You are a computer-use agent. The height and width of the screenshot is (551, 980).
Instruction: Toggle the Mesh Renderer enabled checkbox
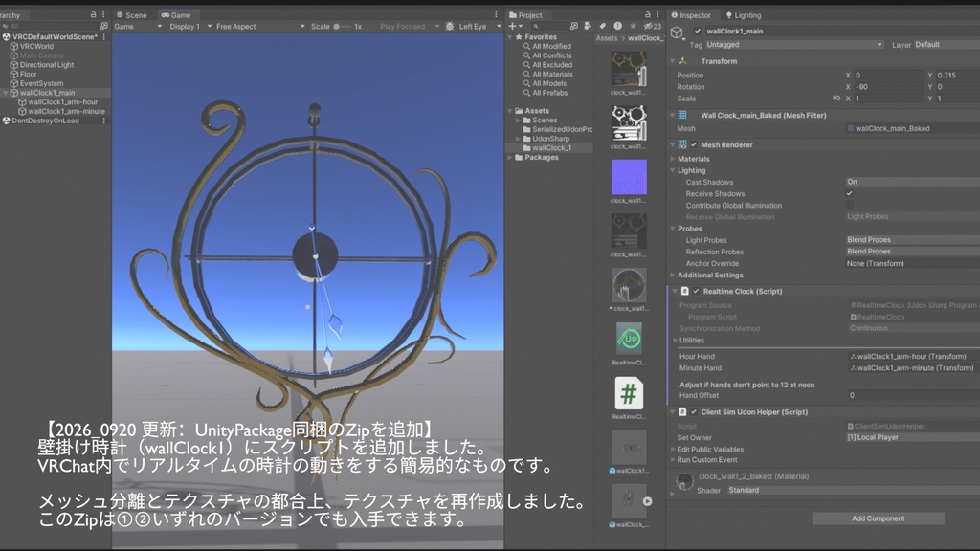(x=694, y=145)
